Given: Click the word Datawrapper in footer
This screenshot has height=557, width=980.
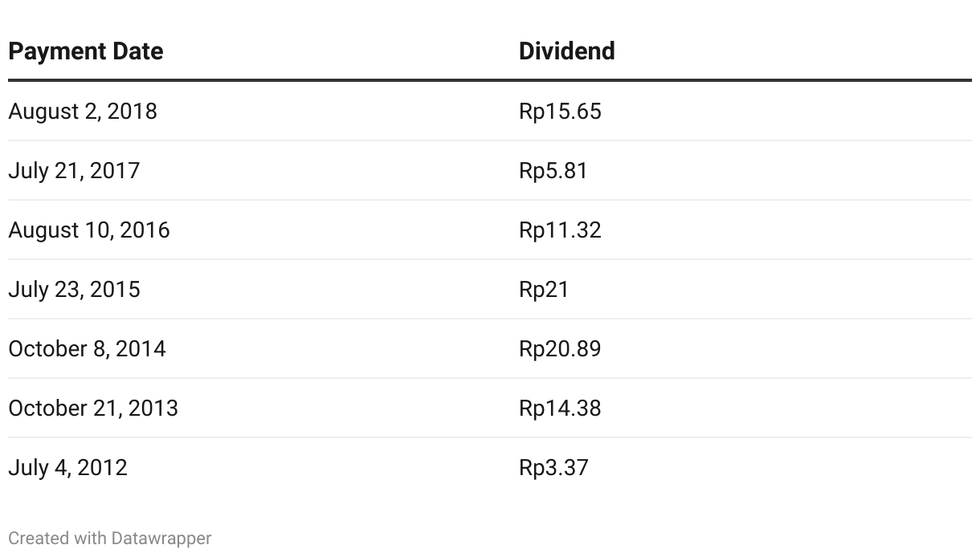Looking at the screenshot, I should tap(161, 538).
